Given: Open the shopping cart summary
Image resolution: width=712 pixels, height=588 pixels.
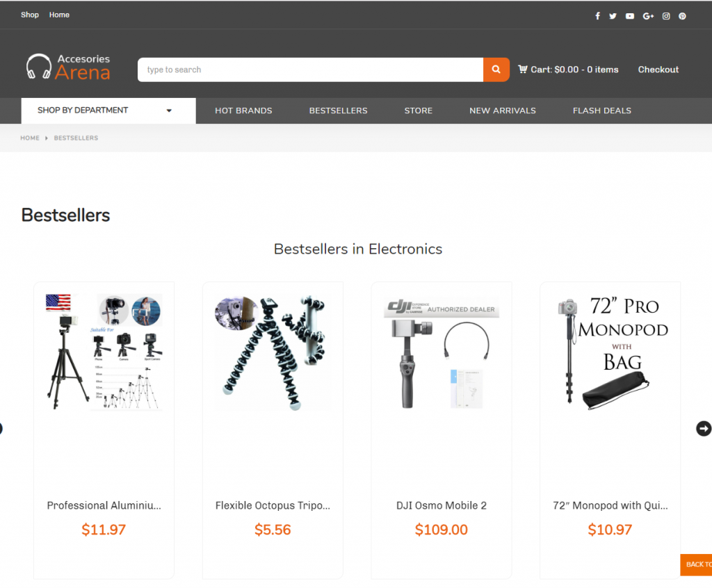Looking at the screenshot, I should click(568, 70).
